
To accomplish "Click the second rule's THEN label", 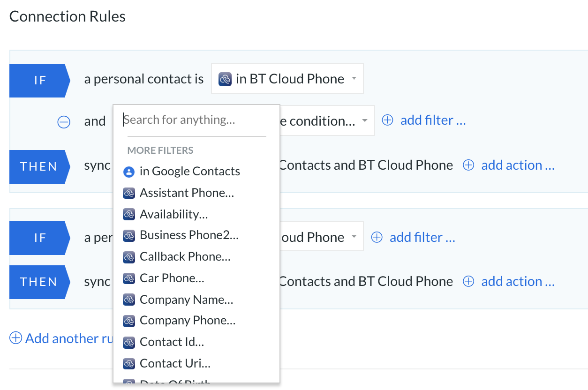I will tap(40, 282).
